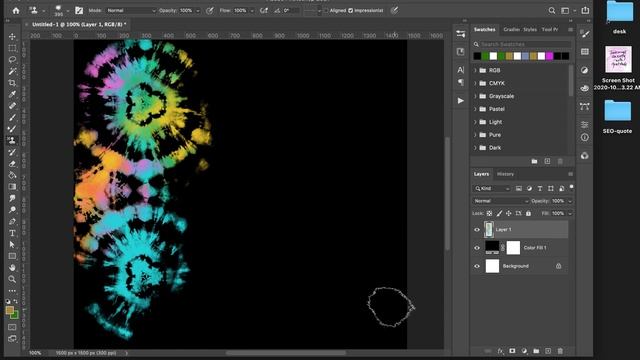Expand the RGB swatch folder
This screenshot has height=360, width=640.
coord(476,70)
